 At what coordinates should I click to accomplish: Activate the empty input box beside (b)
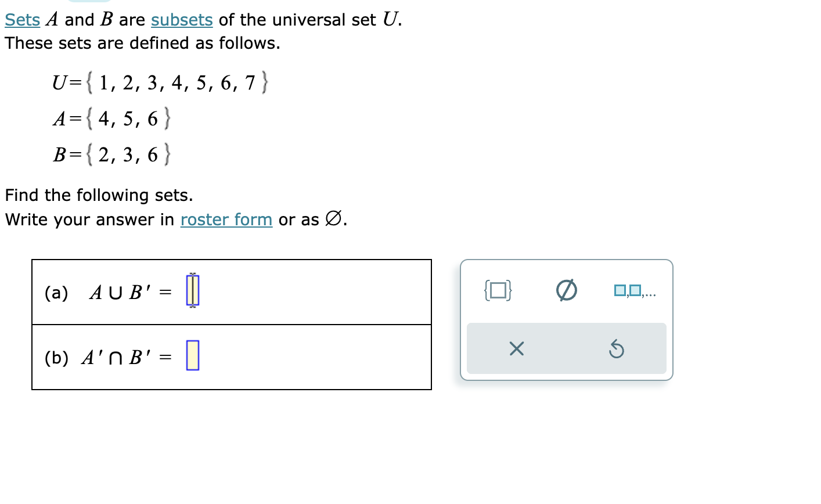click(193, 356)
